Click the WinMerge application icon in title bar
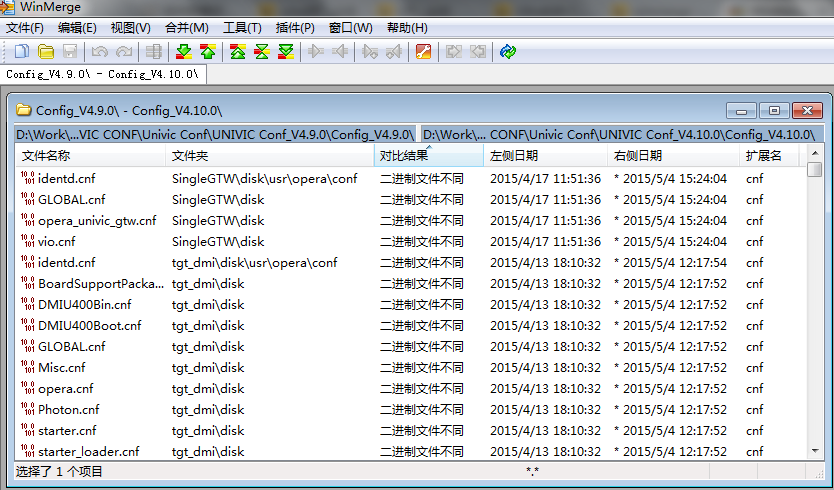Screen dimensions: 834x490 7,7
